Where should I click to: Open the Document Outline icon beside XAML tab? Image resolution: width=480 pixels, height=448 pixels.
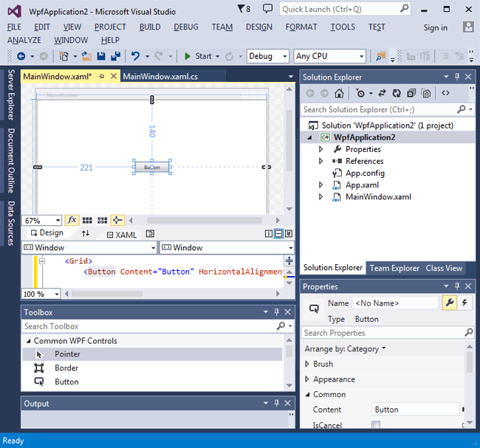(150, 234)
